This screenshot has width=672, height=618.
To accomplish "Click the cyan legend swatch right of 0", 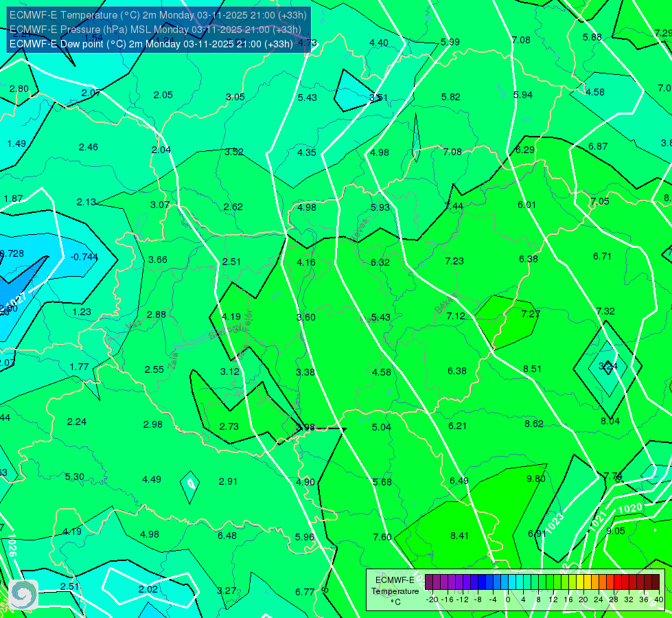I will [x=512, y=582].
